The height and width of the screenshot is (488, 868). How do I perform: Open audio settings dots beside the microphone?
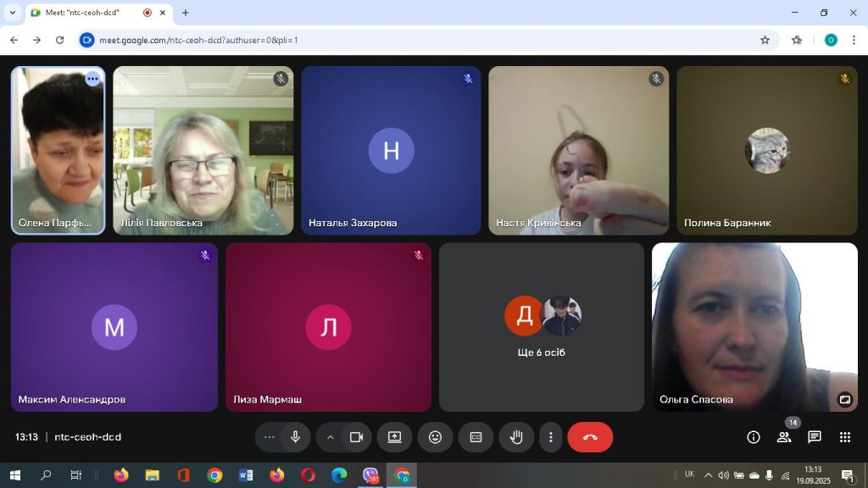[270, 437]
